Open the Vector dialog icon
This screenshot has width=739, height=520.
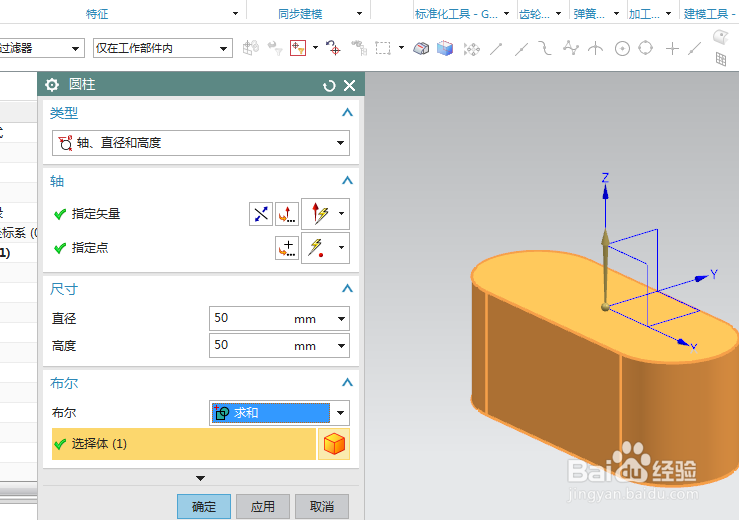coord(287,214)
